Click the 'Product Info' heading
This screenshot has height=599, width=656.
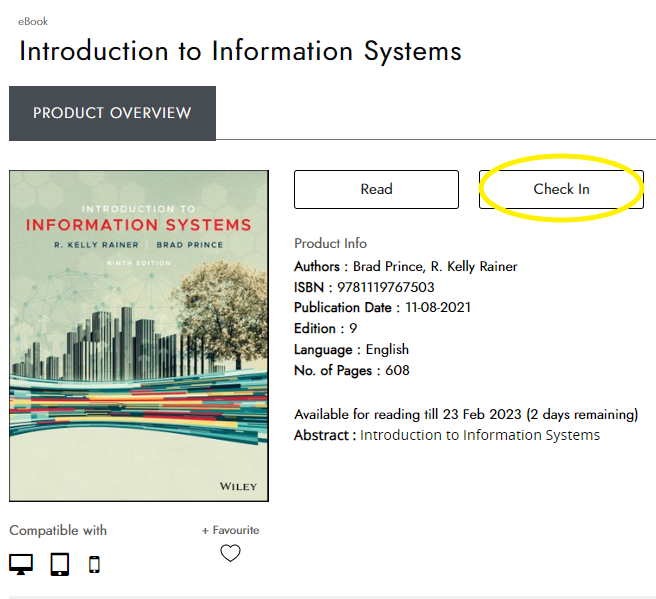(331, 243)
